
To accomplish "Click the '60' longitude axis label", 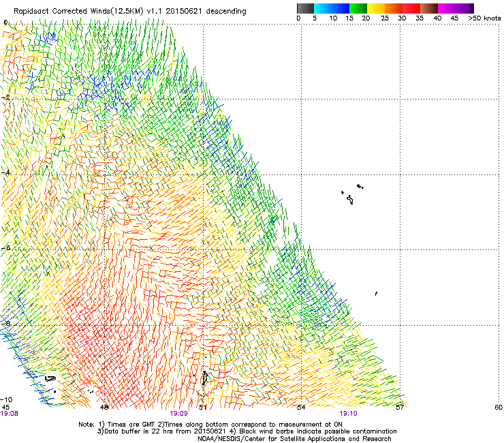I will pyautogui.click(x=499, y=408).
